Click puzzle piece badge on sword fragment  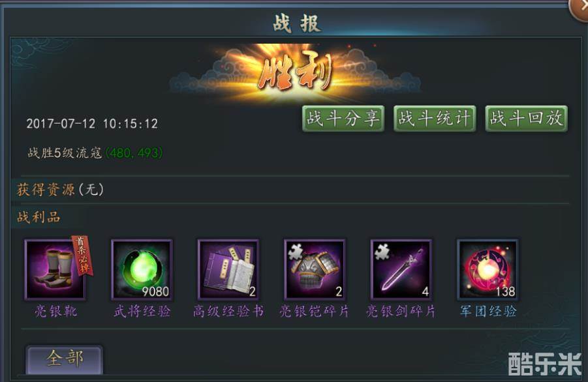pos(382,251)
